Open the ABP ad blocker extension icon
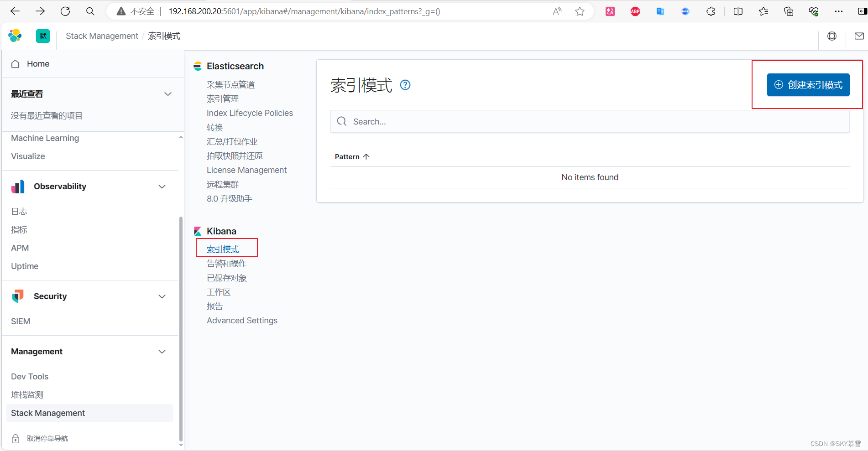The image size is (868, 451). coord(635,11)
